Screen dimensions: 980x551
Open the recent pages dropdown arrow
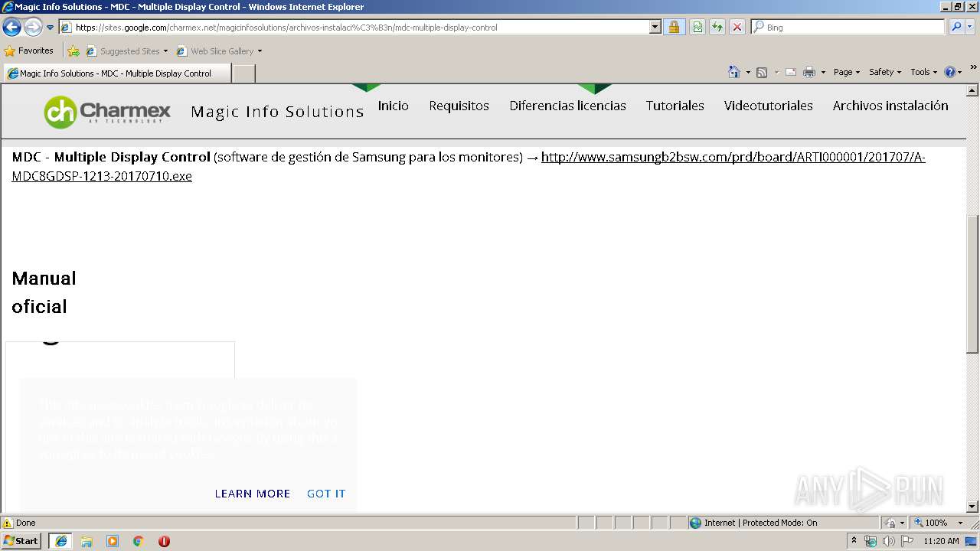coord(51,28)
